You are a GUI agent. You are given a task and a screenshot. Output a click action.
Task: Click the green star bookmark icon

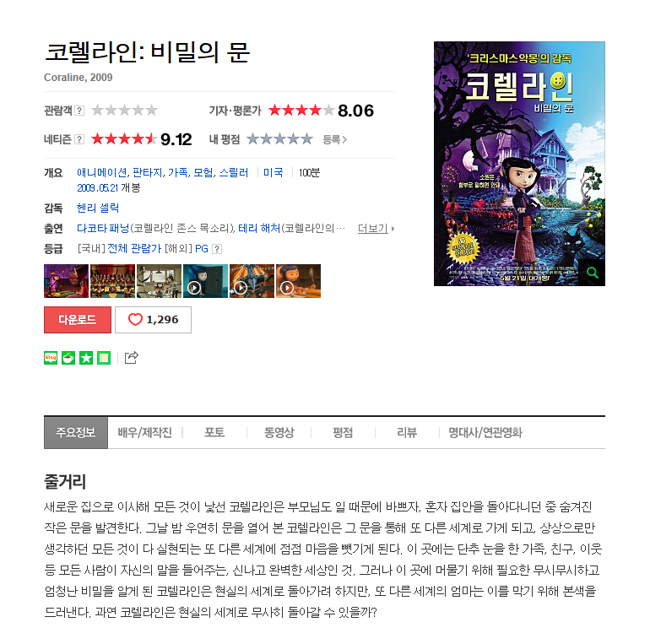pyautogui.click(x=86, y=358)
